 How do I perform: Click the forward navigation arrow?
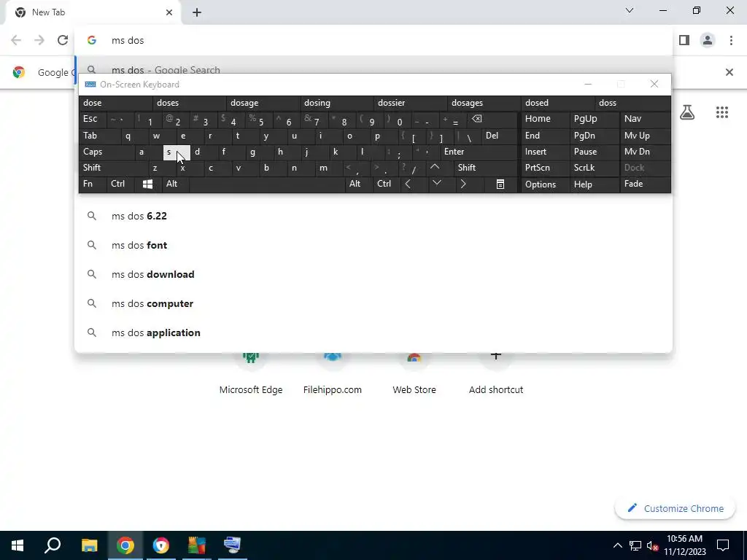39,40
